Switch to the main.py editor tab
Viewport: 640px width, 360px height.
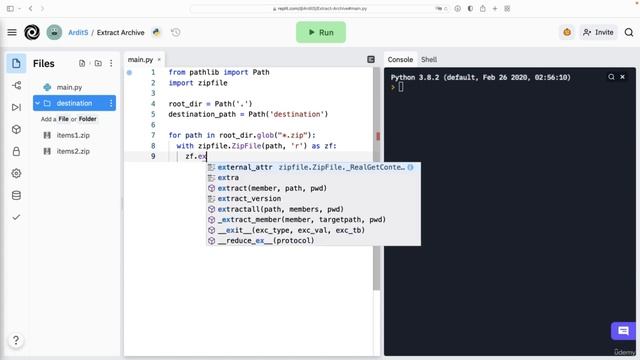(x=140, y=60)
